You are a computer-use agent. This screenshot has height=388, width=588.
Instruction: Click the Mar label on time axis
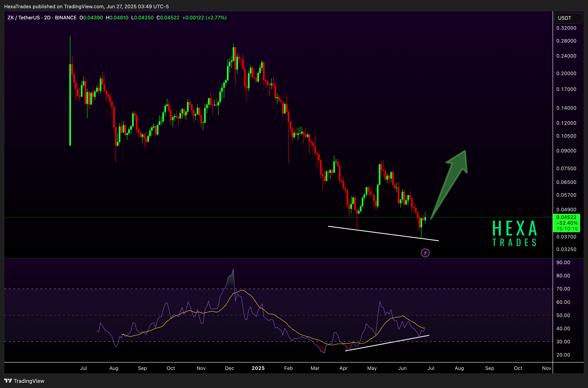click(x=315, y=368)
